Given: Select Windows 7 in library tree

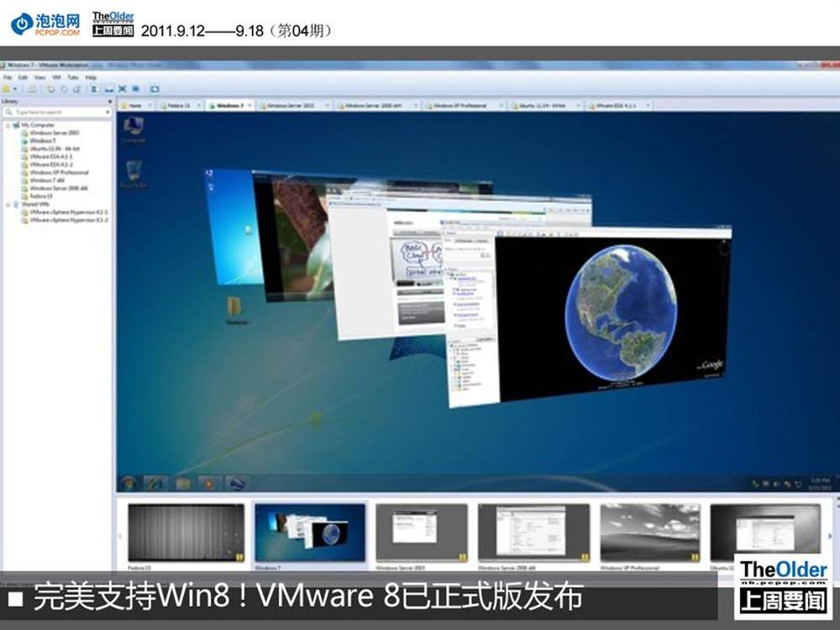Looking at the screenshot, I should 39,141.
